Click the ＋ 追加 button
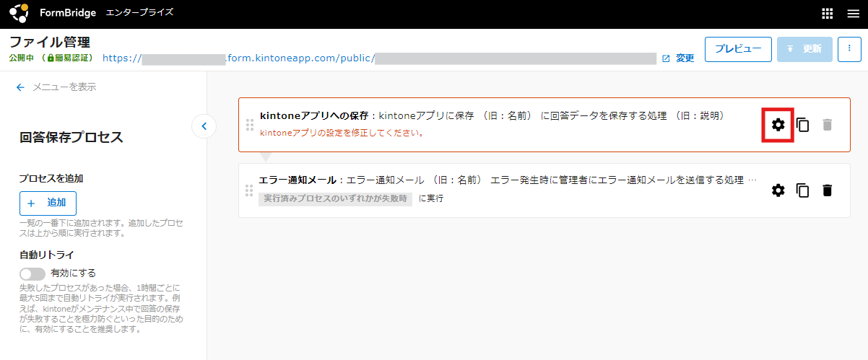This screenshot has width=868, height=360. pyautogui.click(x=48, y=203)
